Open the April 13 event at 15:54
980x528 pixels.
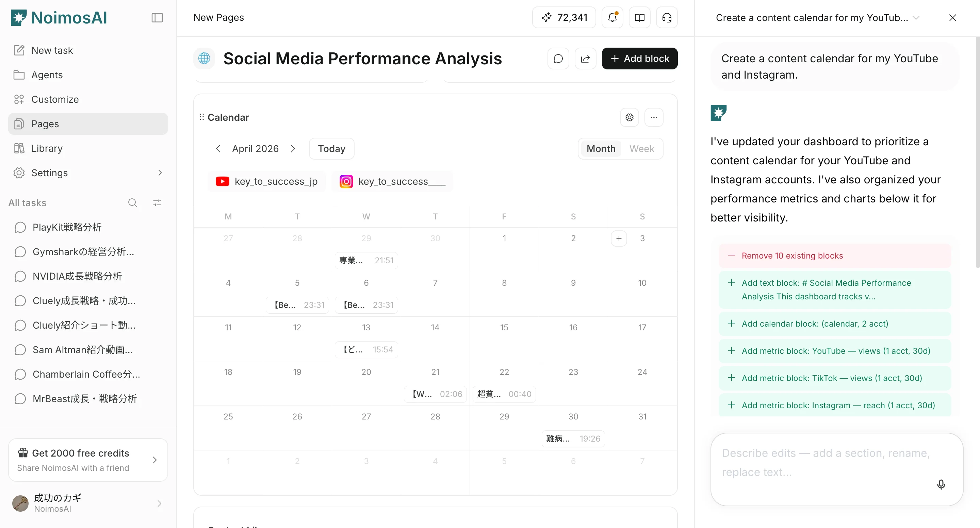[366, 349]
